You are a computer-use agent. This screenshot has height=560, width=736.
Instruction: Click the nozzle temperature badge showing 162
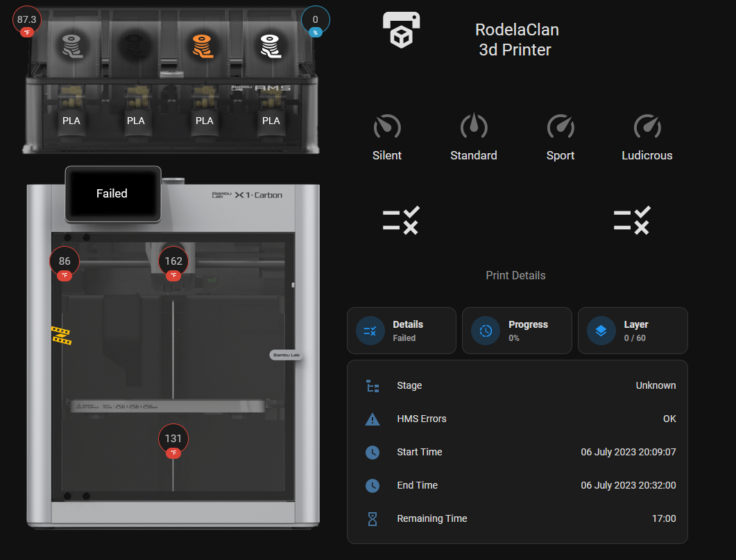tap(173, 261)
